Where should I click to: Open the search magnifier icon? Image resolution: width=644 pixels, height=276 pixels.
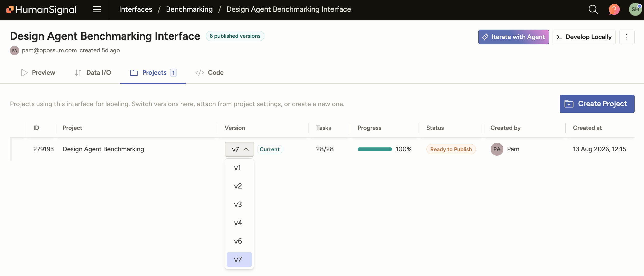[x=593, y=9]
